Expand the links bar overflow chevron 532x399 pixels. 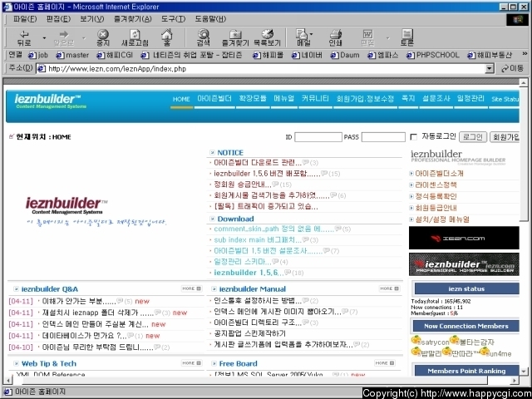[x=525, y=54]
